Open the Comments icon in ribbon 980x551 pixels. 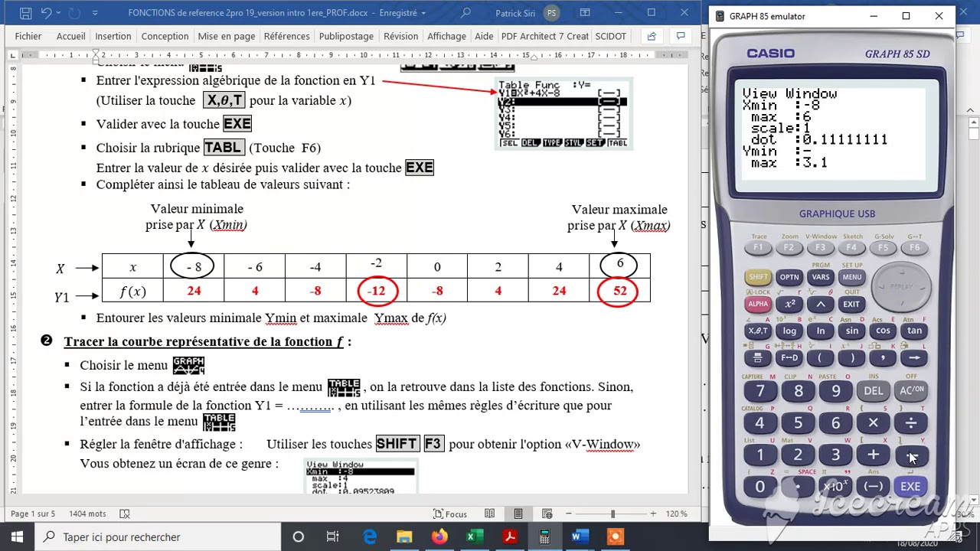[681, 36]
